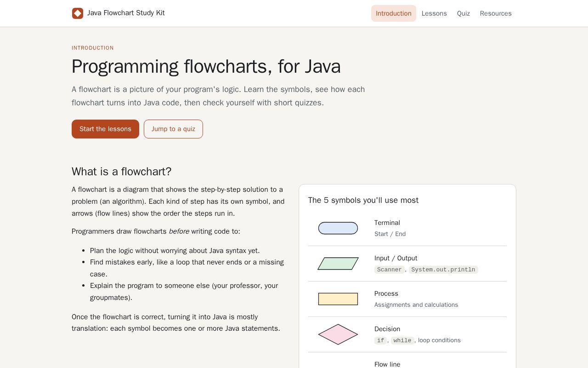The width and height of the screenshot is (588, 368).
Task: Click the hero intro paragraph about program's logic
Action: pos(218,96)
